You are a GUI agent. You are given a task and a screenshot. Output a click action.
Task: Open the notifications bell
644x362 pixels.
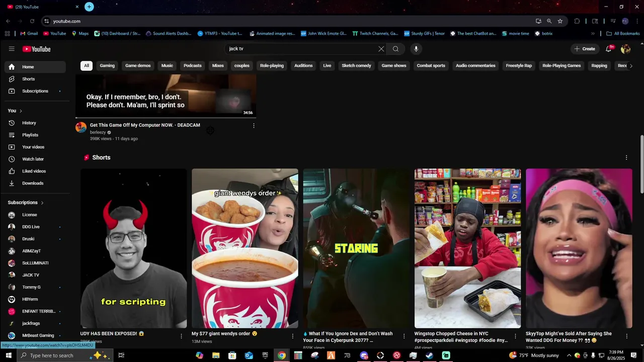click(609, 49)
